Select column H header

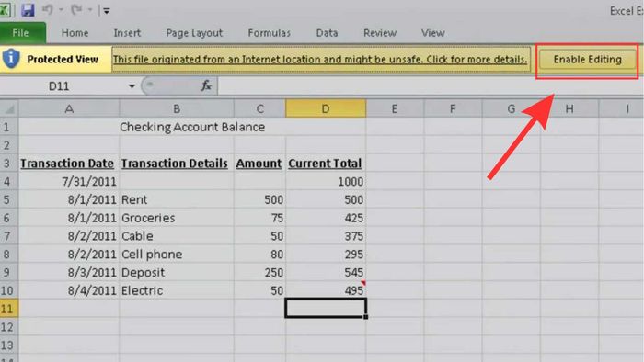point(569,108)
